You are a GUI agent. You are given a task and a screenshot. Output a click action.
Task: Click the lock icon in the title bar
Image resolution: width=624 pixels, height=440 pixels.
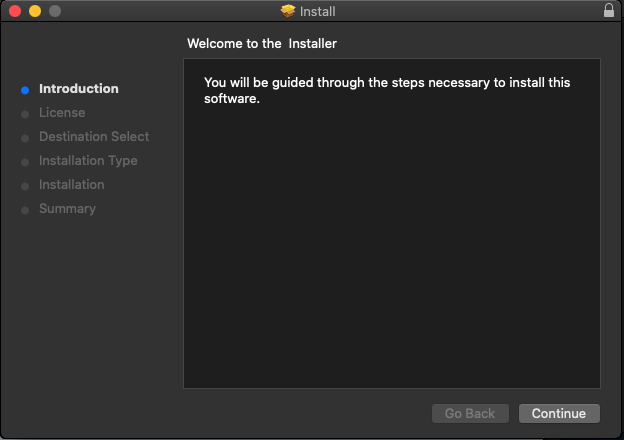pos(609,11)
